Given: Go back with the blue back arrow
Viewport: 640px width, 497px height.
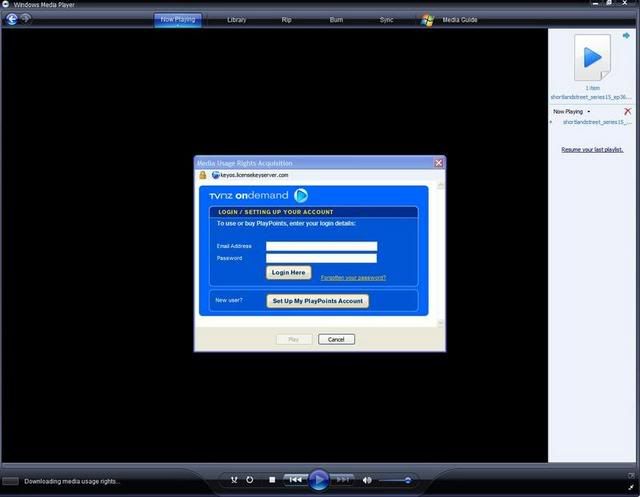Looking at the screenshot, I should [11, 19].
